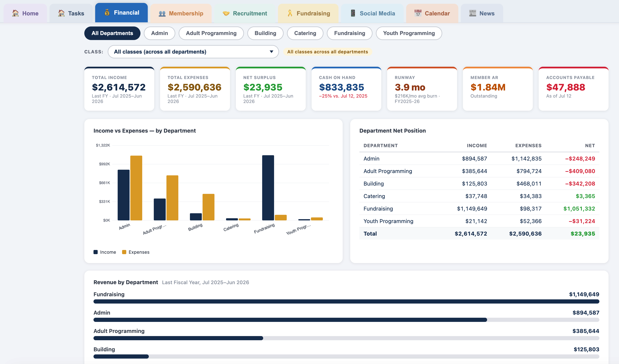Click the Admin revenue progress bar
Image resolution: width=619 pixels, height=364 pixels.
[346, 320]
